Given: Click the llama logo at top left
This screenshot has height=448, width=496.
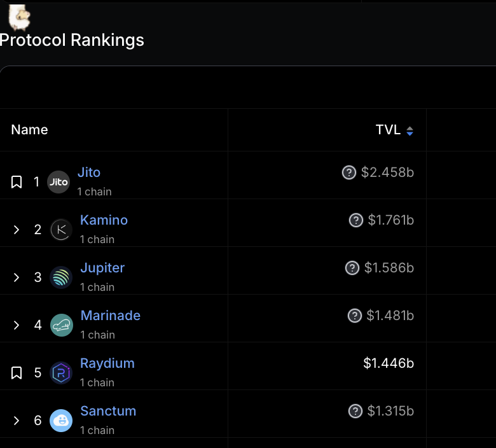Looking at the screenshot, I should pos(19,17).
